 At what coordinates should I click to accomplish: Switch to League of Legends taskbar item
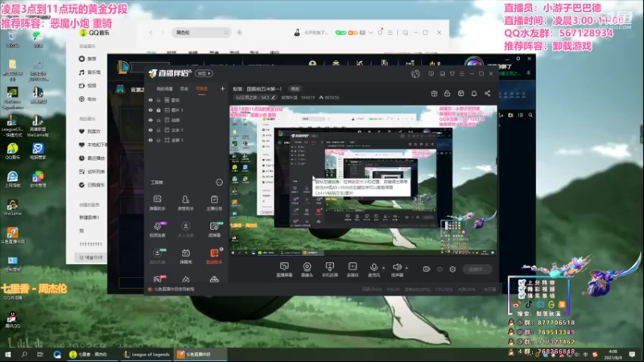147,354
